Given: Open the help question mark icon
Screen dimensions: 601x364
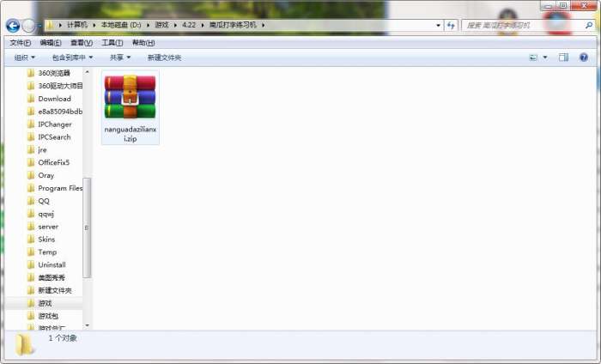Looking at the screenshot, I should tap(584, 58).
